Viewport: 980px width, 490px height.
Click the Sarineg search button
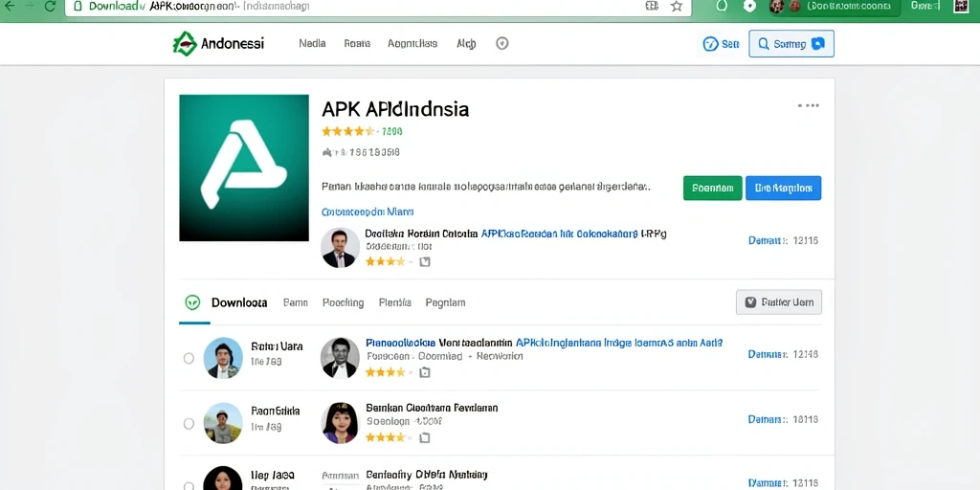pos(791,44)
